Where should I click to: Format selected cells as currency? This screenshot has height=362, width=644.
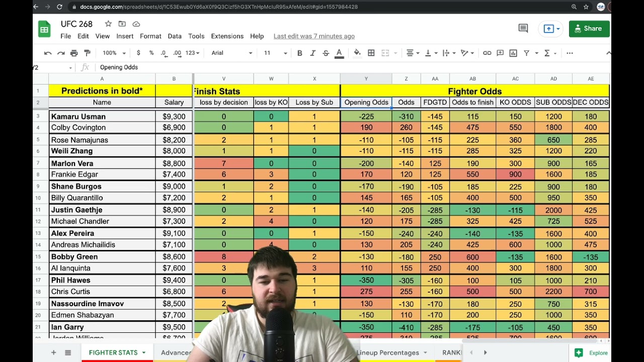point(138,53)
